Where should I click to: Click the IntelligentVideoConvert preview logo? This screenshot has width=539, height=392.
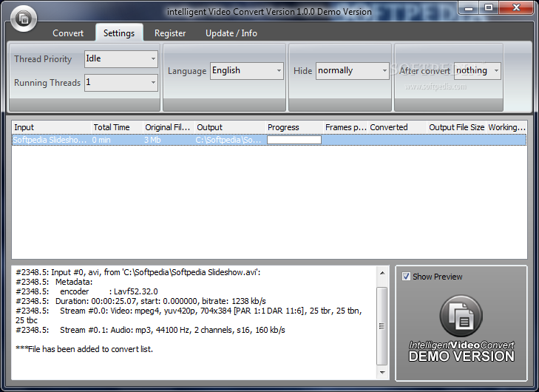point(461,328)
